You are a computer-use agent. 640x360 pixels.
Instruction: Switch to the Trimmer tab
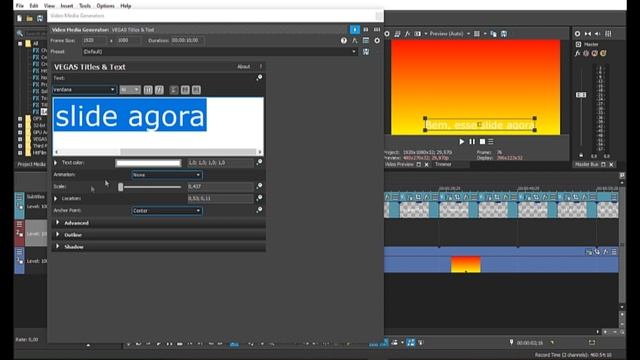[443, 164]
